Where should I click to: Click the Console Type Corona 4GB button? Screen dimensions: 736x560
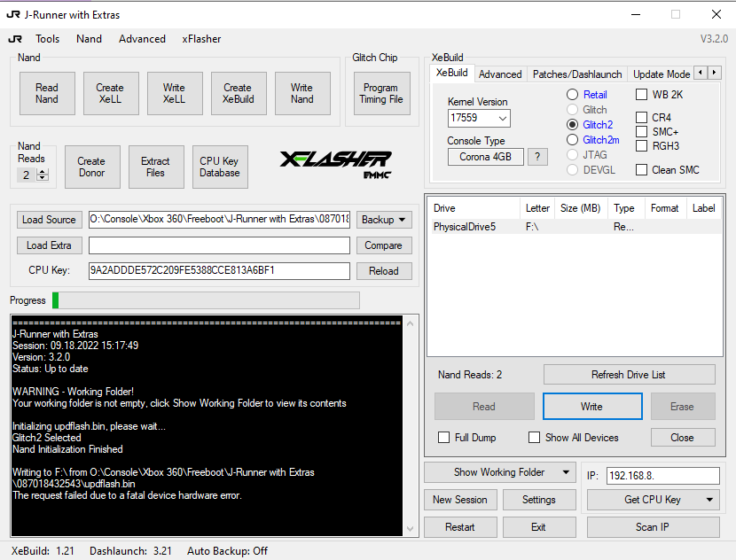pyautogui.click(x=485, y=157)
